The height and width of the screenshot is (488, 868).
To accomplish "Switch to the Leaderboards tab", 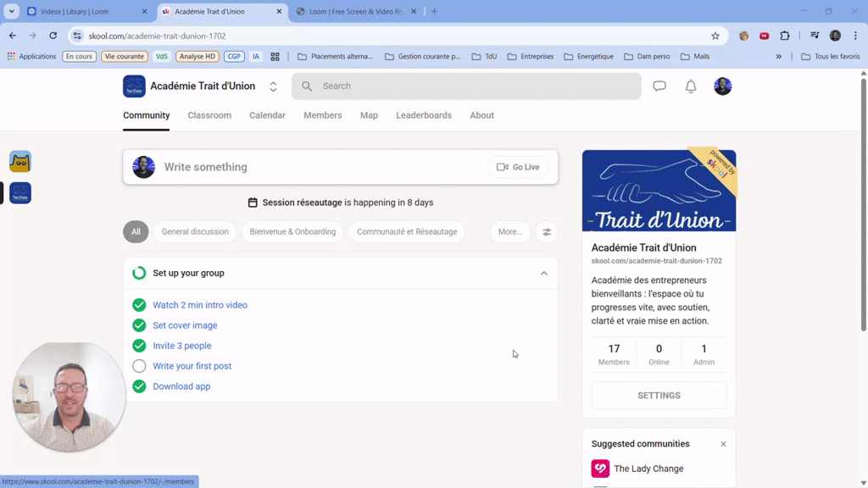I will 424,115.
